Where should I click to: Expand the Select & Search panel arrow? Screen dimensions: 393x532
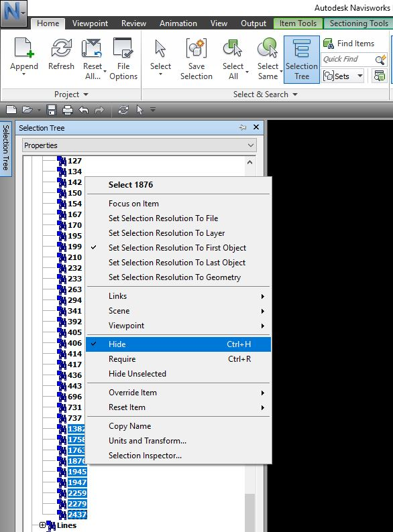pos(295,94)
